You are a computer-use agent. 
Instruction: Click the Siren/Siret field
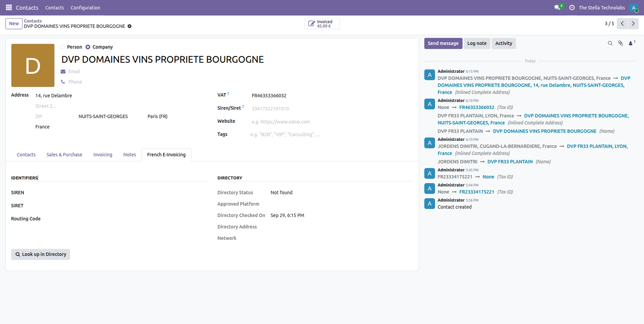click(332, 109)
